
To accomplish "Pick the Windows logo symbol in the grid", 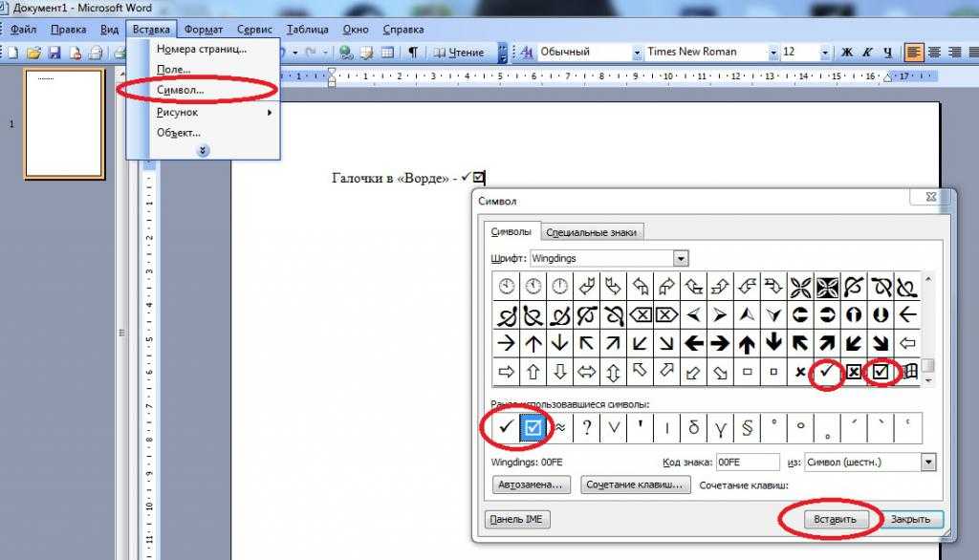I will [x=909, y=372].
